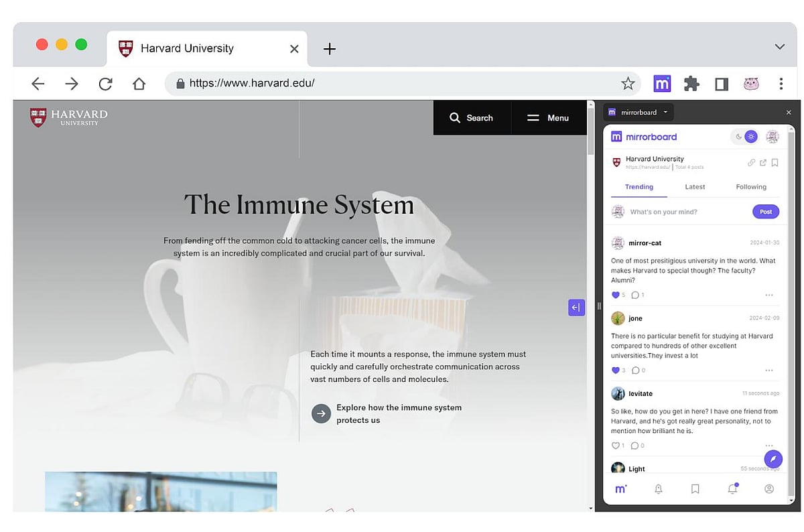Image resolution: width=804 pixels, height=532 pixels.
Task: Click the Harvard site Search button
Action: click(472, 118)
